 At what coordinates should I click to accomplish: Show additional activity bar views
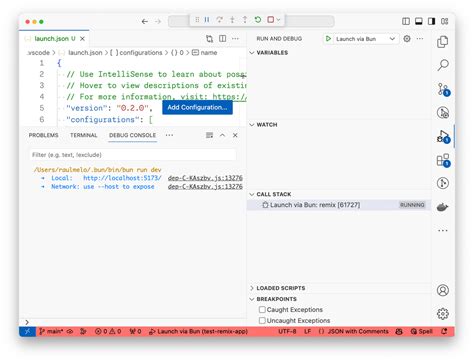click(x=443, y=230)
